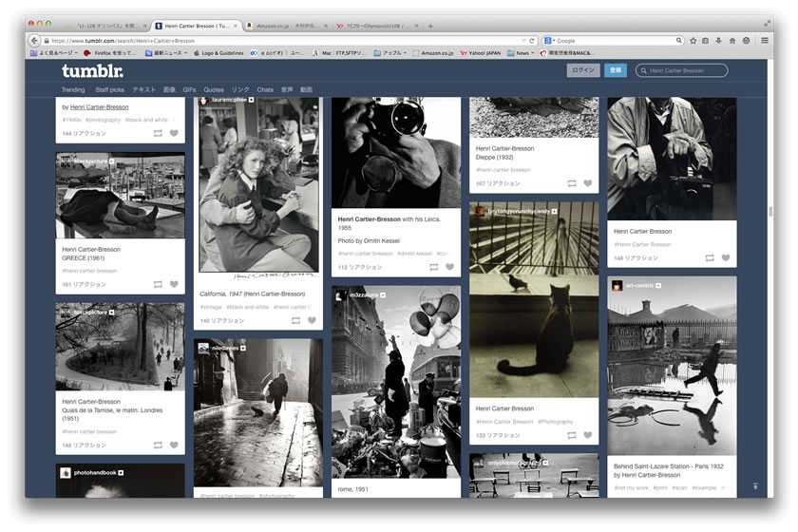
Task: Reblog the Quais de la Tamise post
Action: pos(159,445)
